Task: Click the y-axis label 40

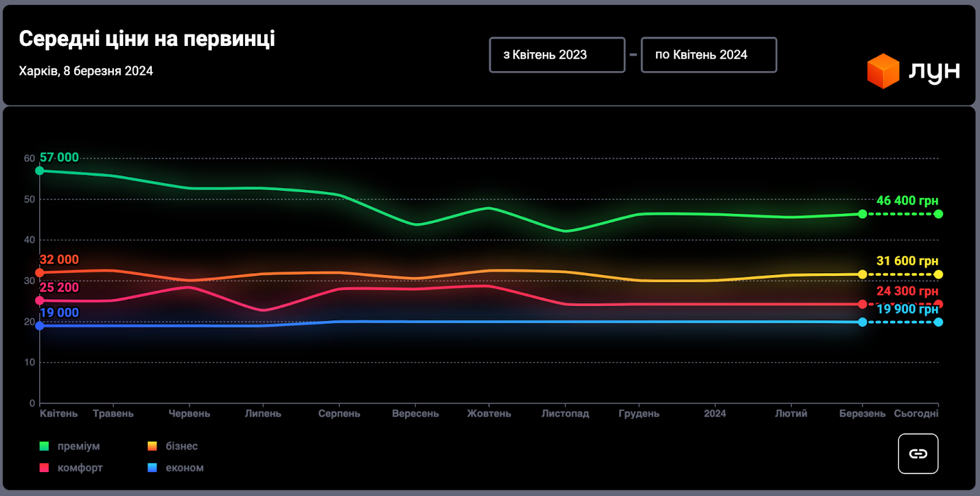Action: click(29, 240)
